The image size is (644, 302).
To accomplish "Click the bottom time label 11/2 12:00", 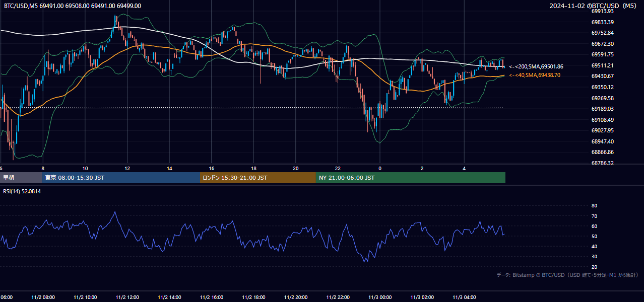I will (127, 297).
